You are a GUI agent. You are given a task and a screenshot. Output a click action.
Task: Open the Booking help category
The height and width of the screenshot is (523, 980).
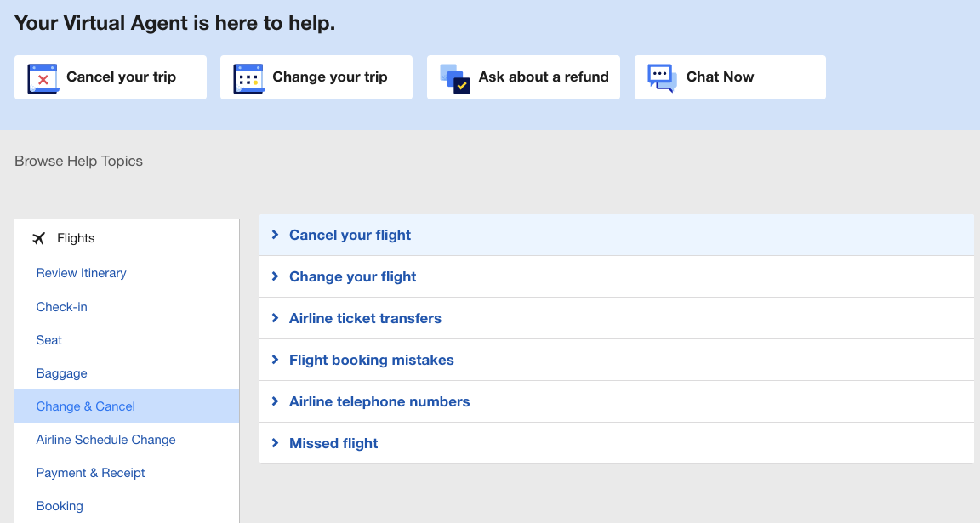coord(60,506)
